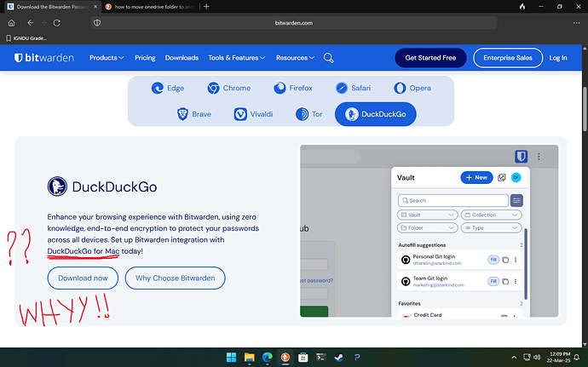Click Enterprise Sales button
Screen dimensions: 588x367
click(508, 58)
